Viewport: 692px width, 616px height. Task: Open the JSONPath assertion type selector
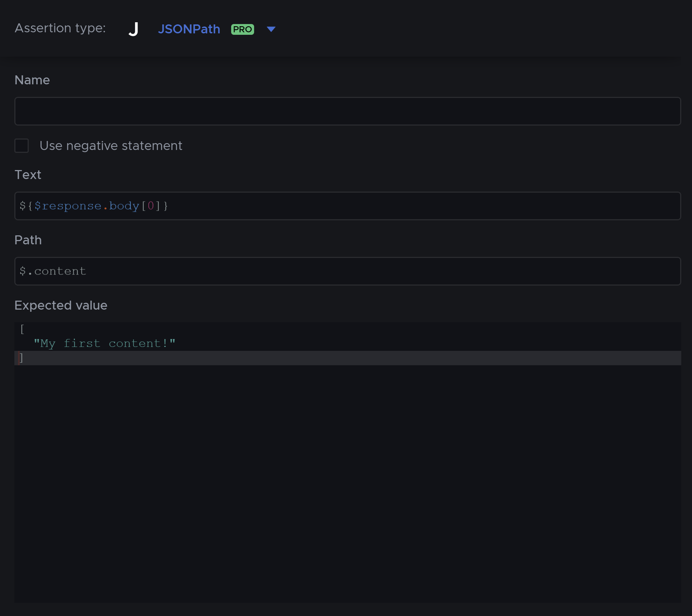189,29
